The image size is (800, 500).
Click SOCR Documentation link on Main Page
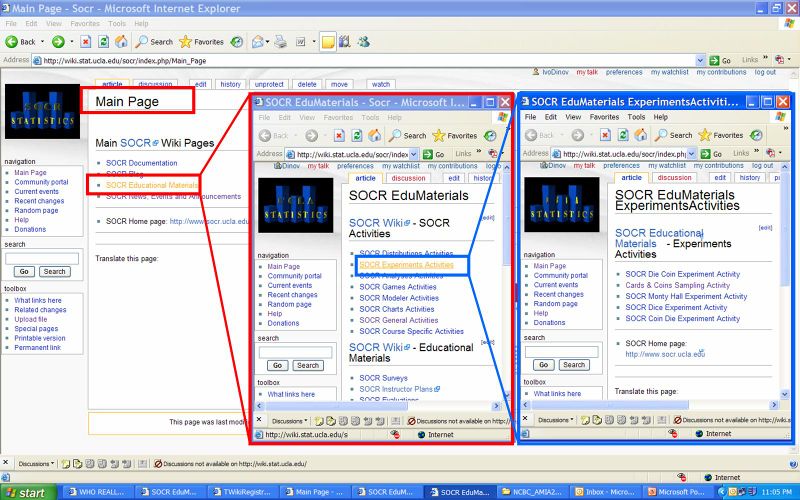pyautogui.click(x=141, y=163)
